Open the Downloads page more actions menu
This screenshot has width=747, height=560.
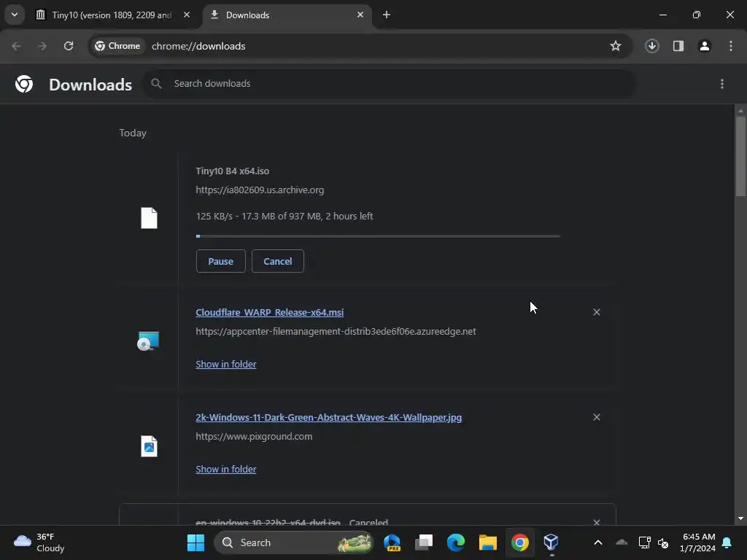point(721,84)
